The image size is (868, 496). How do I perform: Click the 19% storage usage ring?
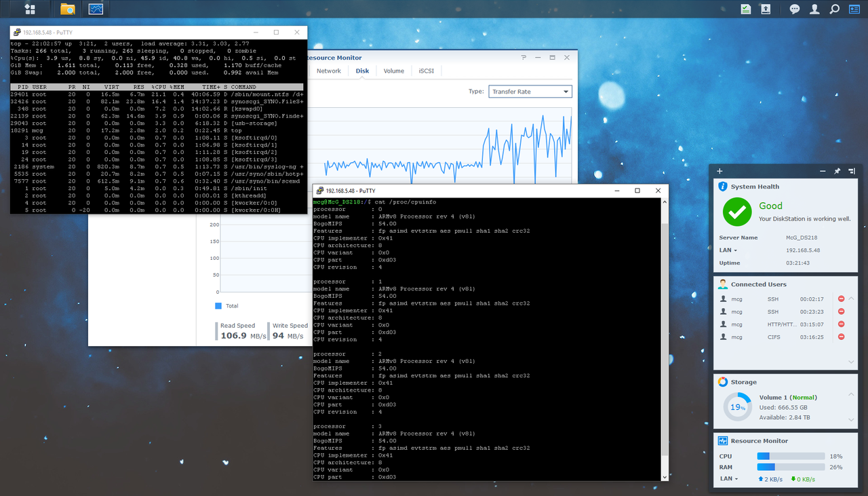[737, 408]
